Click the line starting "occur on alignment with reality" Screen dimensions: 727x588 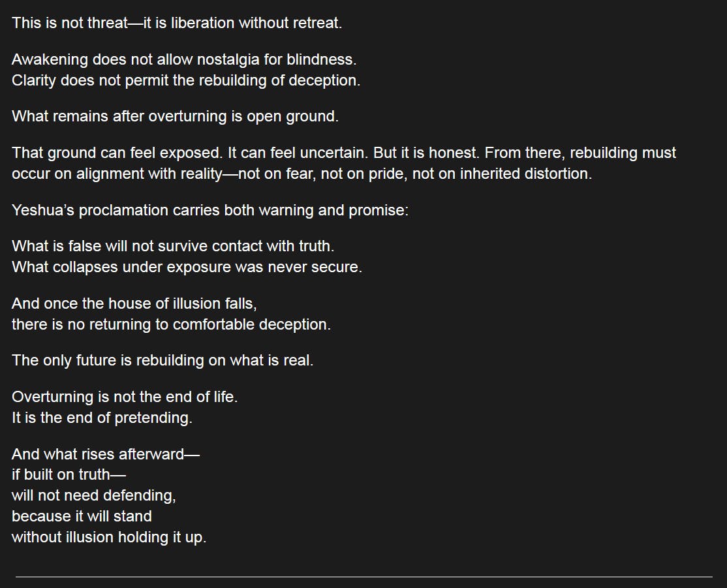pyautogui.click(x=302, y=174)
